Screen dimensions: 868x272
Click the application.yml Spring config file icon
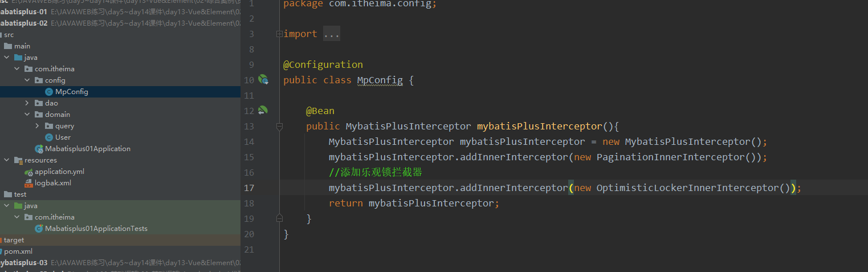click(28, 172)
